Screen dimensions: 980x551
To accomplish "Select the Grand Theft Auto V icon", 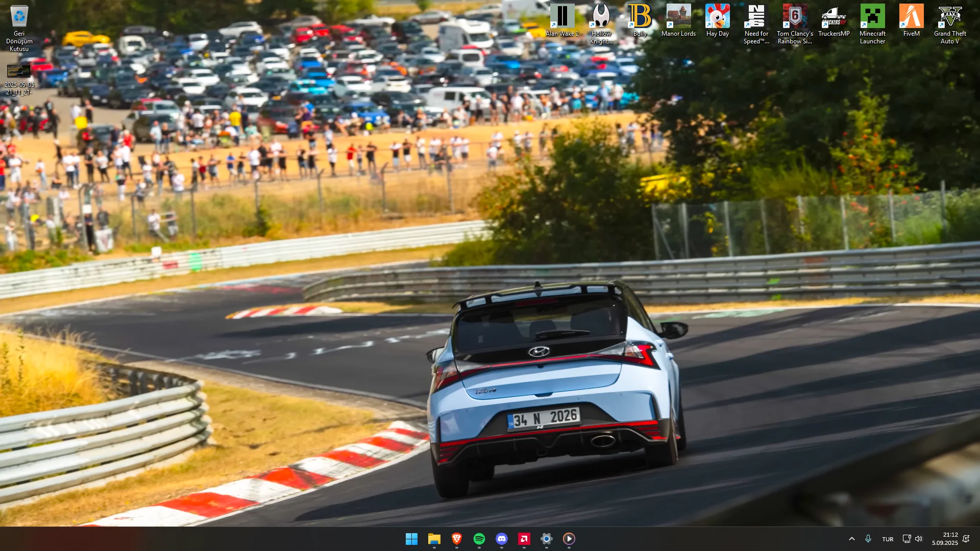I will 950,24.
